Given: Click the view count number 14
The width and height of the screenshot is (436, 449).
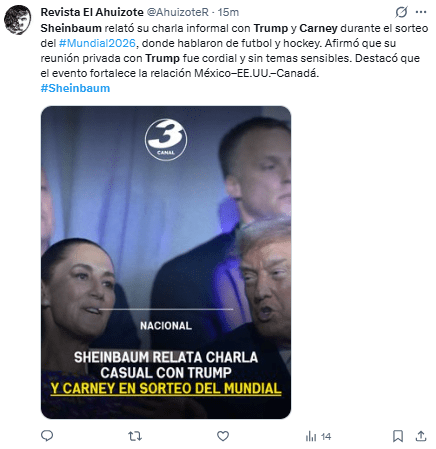Looking at the screenshot, I should coord(326,437).
